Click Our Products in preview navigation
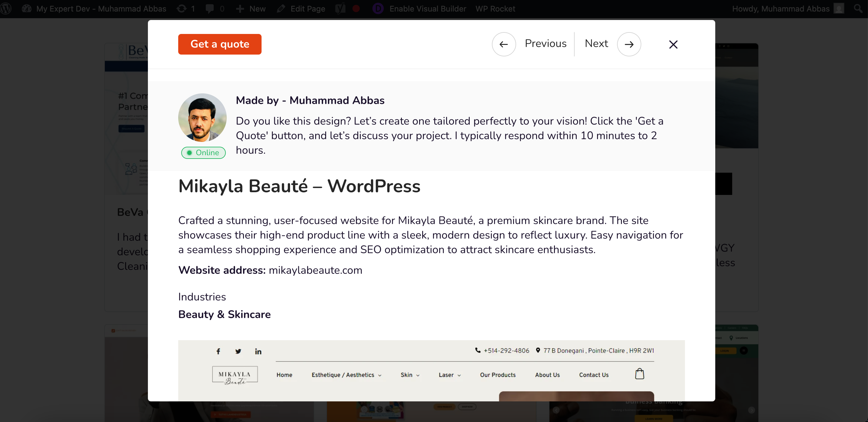Screen dimensions: 868x422 498,375
